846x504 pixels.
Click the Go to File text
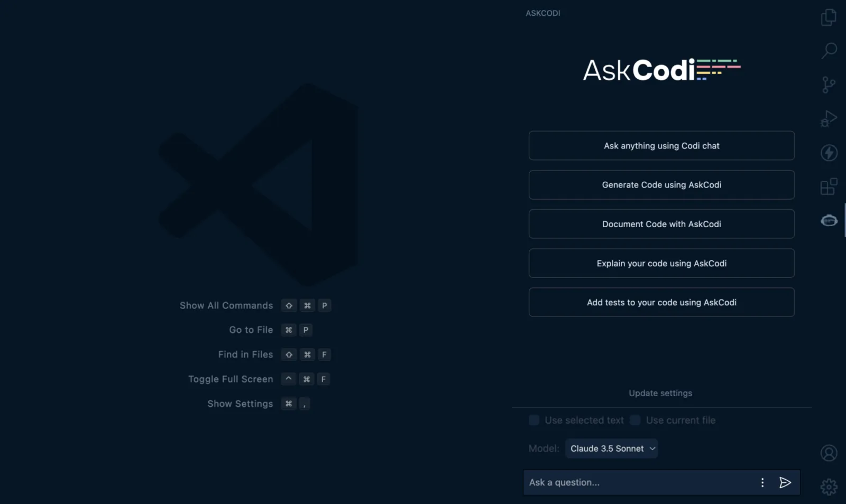[x=251, y=330]
